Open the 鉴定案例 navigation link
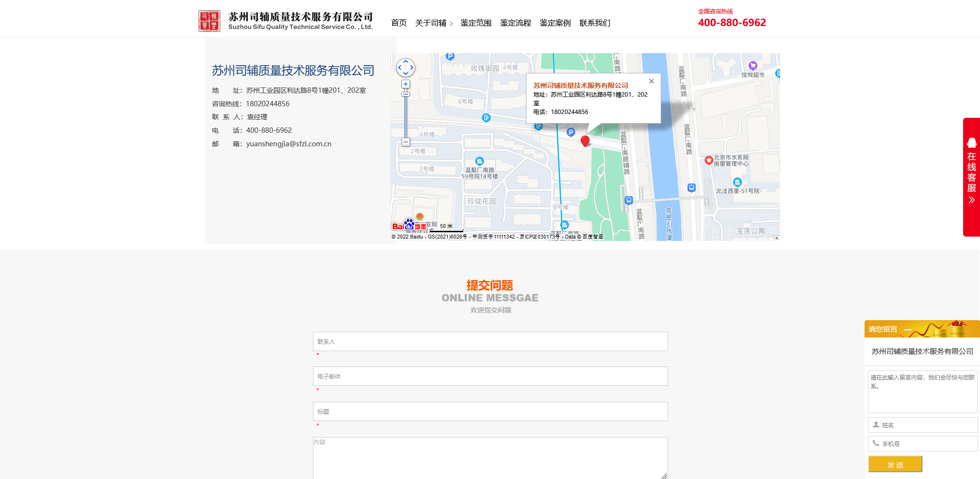The width and height of the screenshot is (980, 479). (x=555, y=23)
